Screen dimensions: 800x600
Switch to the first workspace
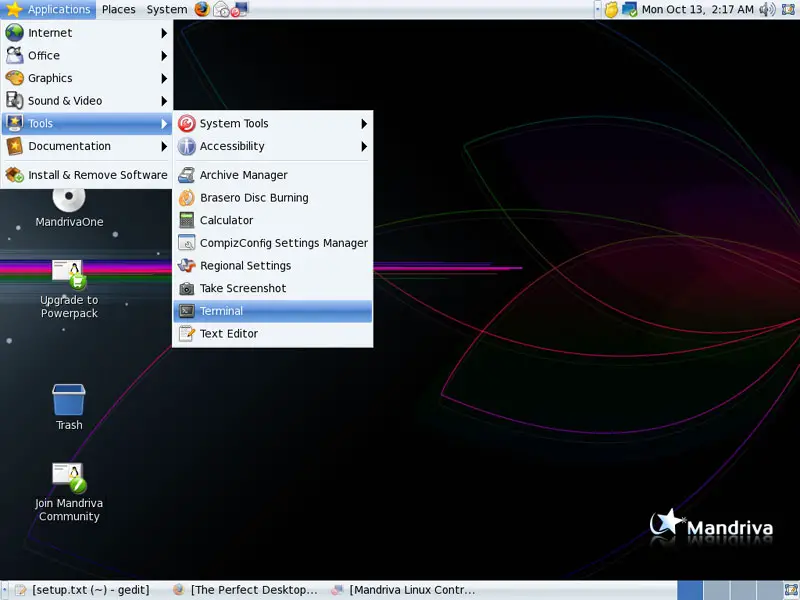click(x=690, y=590)
